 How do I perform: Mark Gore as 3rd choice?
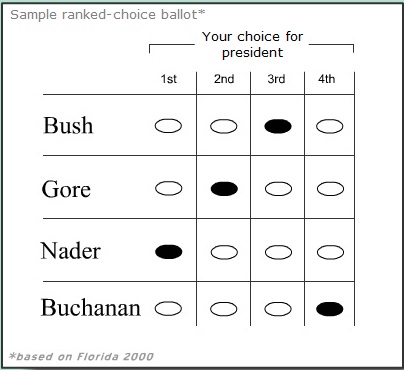278,189
